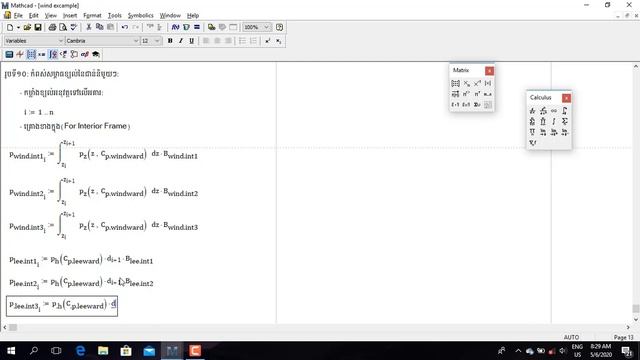Cut the selection with the scissors icon
Image resolution: width=640 pixels, height=360 pixels.
tap(89, 27)
